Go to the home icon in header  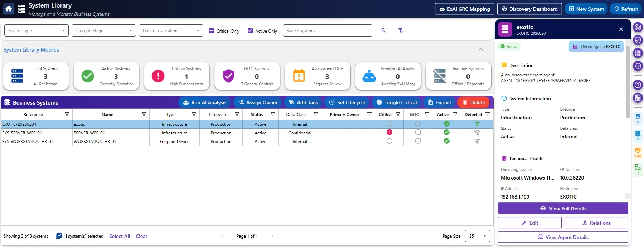click(9, 9)
